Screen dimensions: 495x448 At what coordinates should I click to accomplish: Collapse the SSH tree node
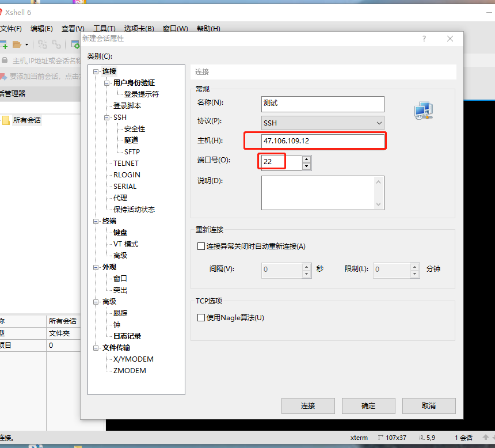(106, 117)
